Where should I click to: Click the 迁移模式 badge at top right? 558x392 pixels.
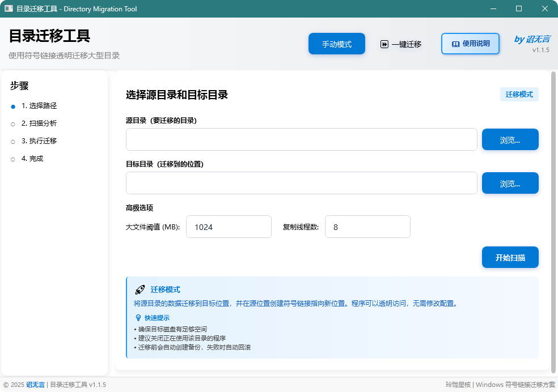pos(519,94)
